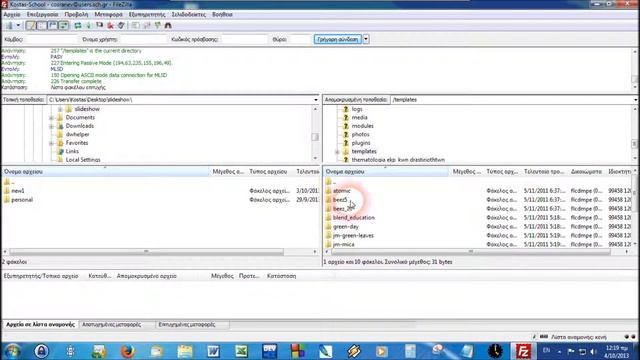Viewport: 640px width, 360px height.
Task: Open the Βοήθεια menu
Action: click(x=222, y=14)
